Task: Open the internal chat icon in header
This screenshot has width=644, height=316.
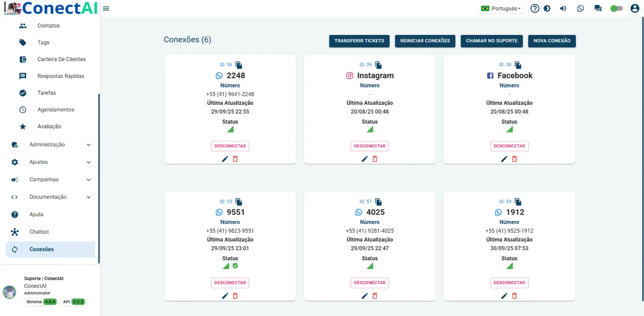Action: (x=598, y=8)
